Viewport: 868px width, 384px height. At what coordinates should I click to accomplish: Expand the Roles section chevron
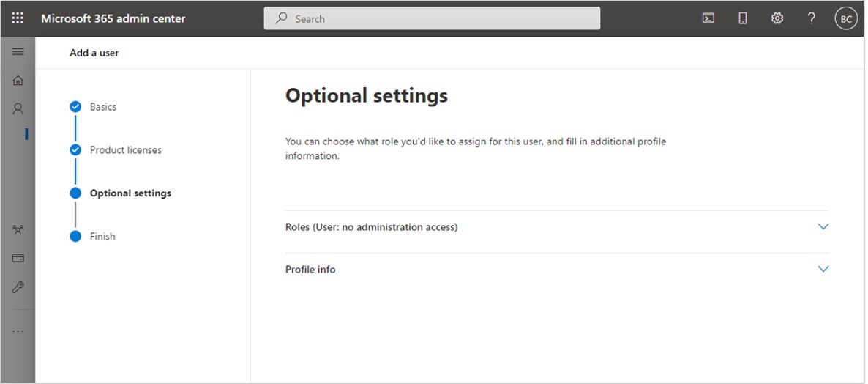pyautogui.click(x=823, y=226)
